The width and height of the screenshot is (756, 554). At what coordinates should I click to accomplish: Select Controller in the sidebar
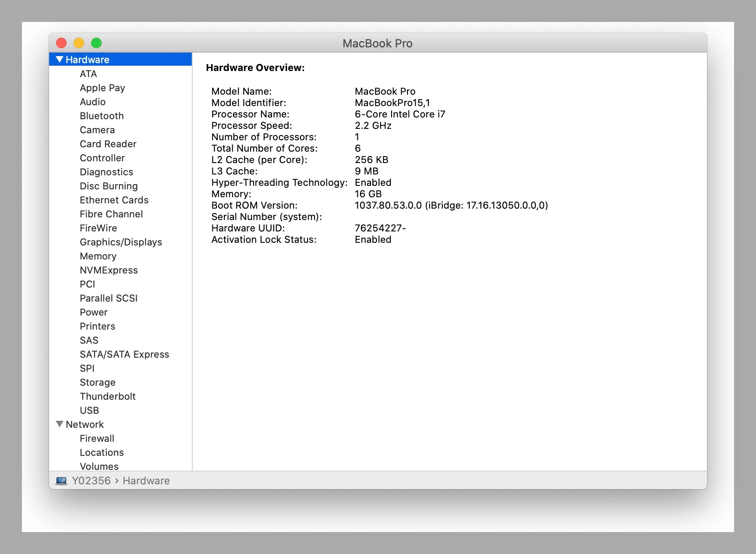pos(102,158)
